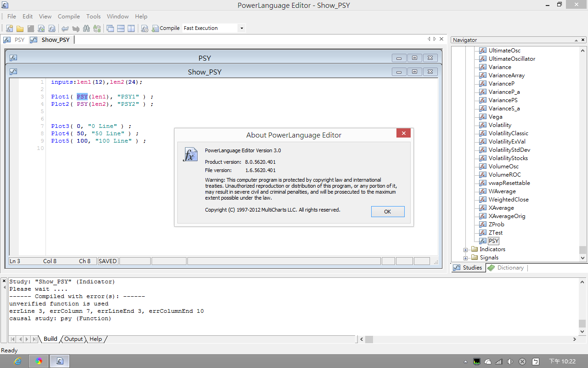The width and height of the screenshot is (588, 368).
Task: Click the Find binoculars toolbar icon
Action: [x=86, y=28]
